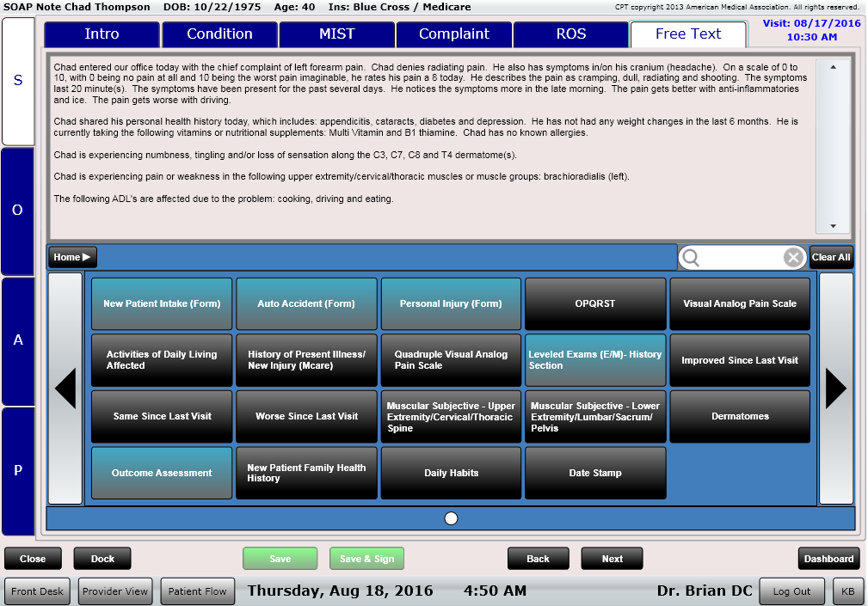
Task: Open the Home breadcrumb menu
Action: (72, 257)
